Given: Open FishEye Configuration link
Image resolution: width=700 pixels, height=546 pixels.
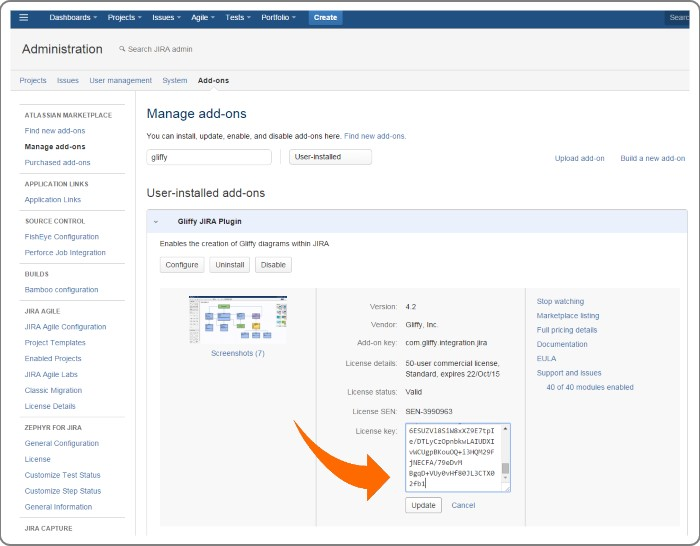Looking at the screenshot, I should (x=62, y=237).
